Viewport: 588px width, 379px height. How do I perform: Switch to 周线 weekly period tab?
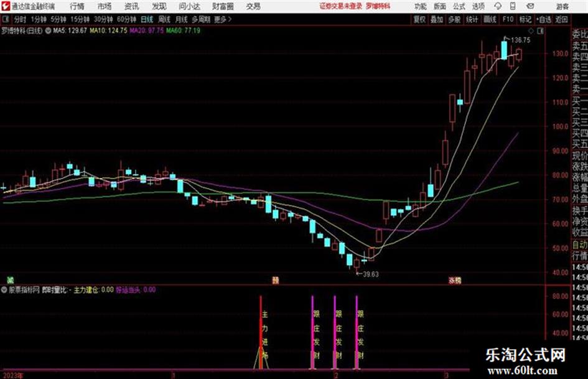164,19
